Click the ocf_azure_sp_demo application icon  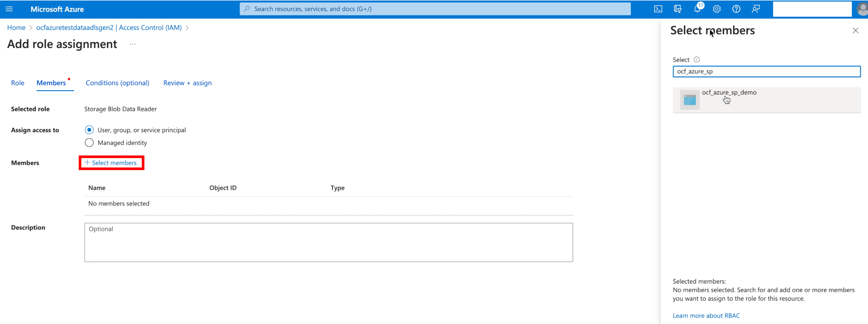(x=689, y=100)
